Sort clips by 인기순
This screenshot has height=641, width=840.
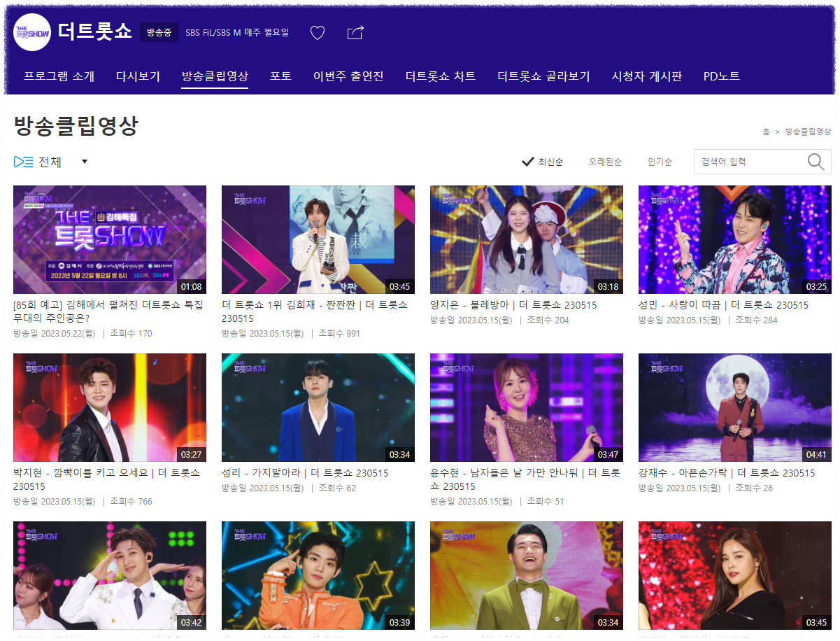pyautogui.click(x=660, y=162)
